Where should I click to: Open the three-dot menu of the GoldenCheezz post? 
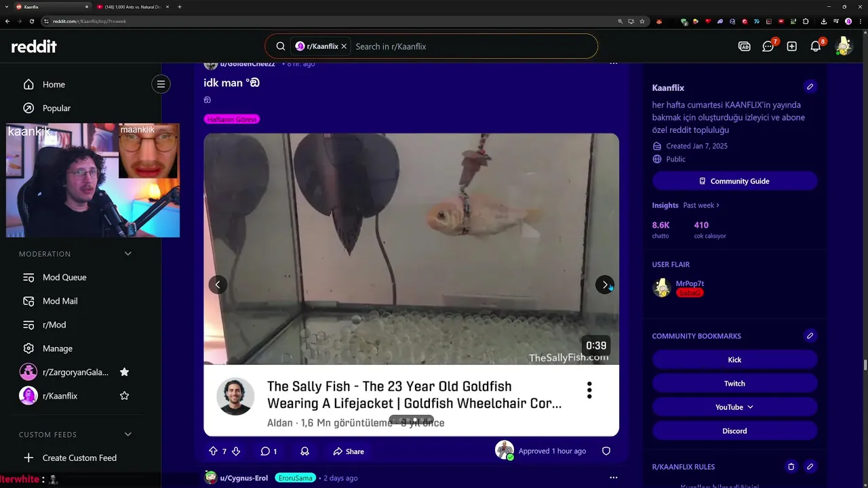point(614,63)
